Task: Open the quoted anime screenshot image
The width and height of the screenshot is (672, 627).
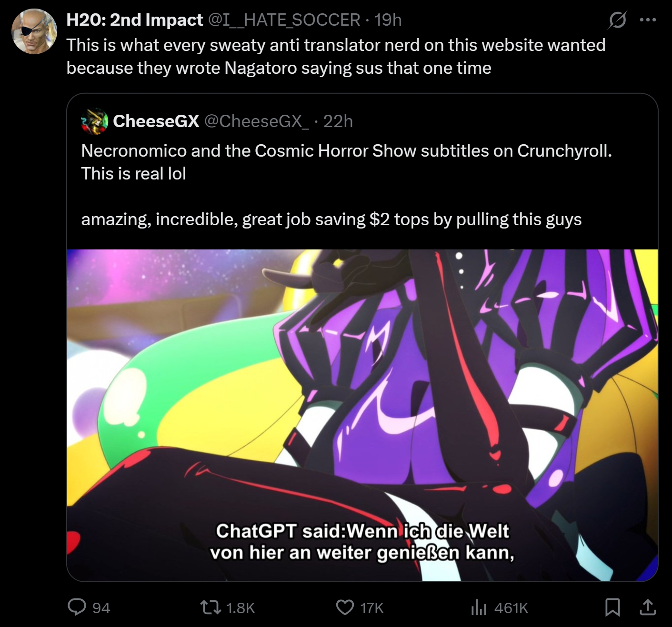Action: (362, 415)
